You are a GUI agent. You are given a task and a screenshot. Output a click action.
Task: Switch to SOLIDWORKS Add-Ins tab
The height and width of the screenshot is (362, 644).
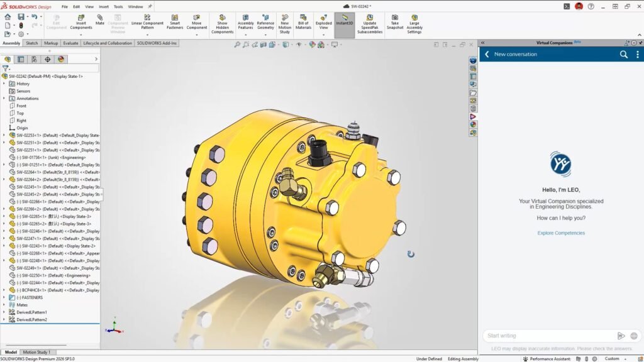click(x=157, y=43)
